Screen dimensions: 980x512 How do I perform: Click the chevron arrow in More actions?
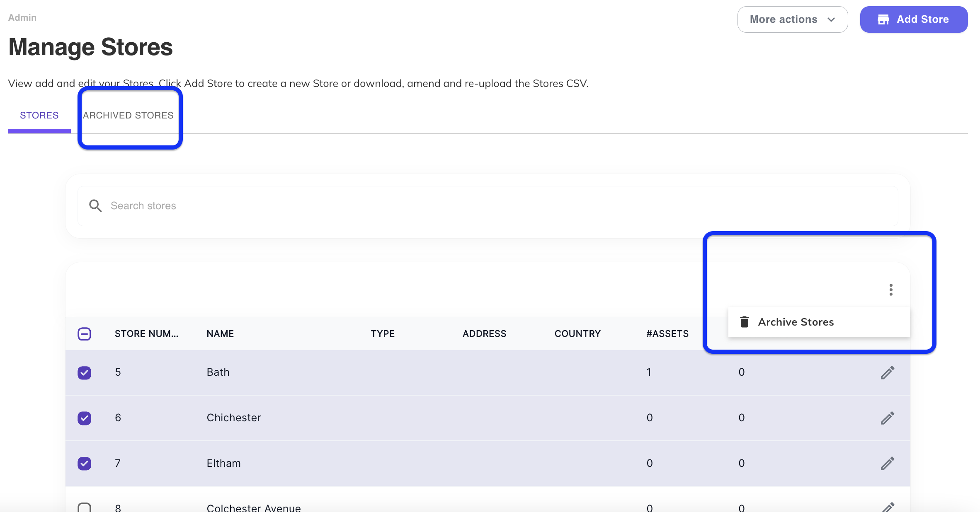tap(831, 19)
